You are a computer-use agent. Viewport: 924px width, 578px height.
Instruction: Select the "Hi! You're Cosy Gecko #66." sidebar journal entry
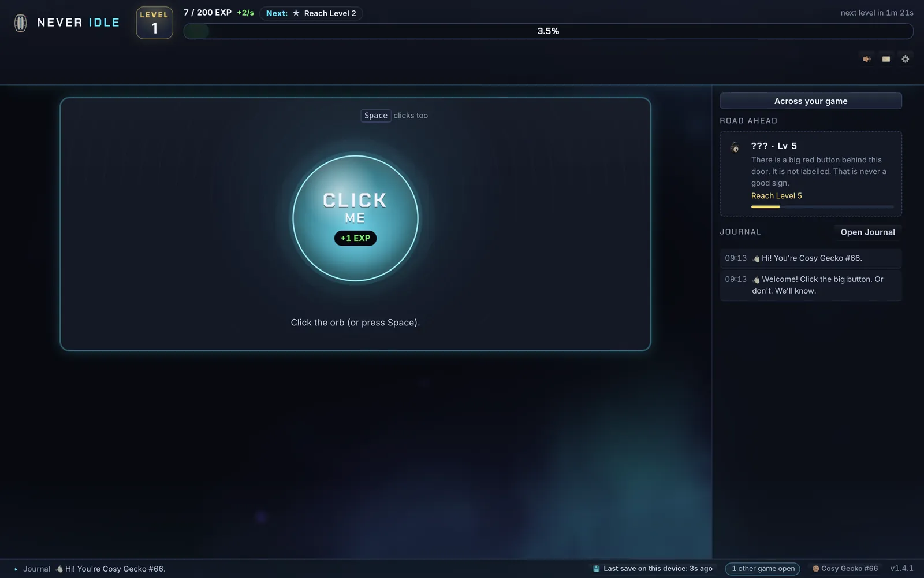811,258
